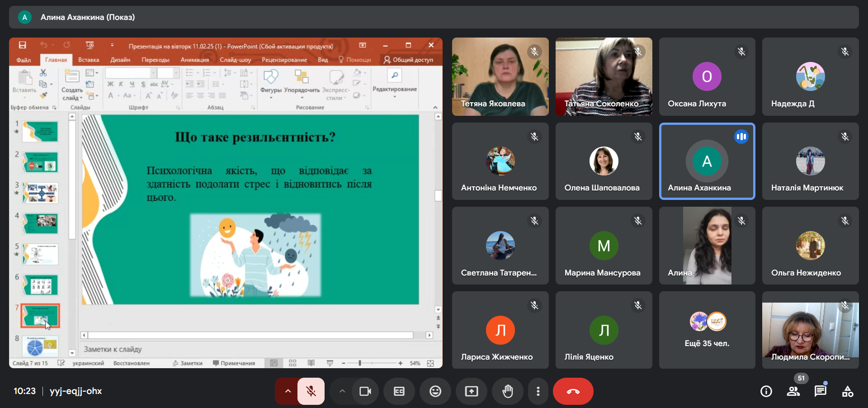Click the present screen icon
This screenshot has height=408, width=868.
click(471, 391)
